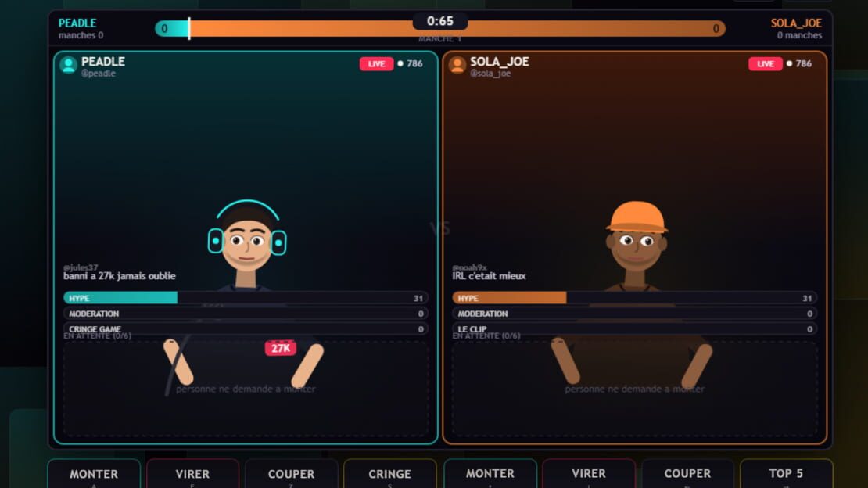Screen dimensions: 868x488
Task: Hit the CRINGE button
Action: click(x=389, y=474)
